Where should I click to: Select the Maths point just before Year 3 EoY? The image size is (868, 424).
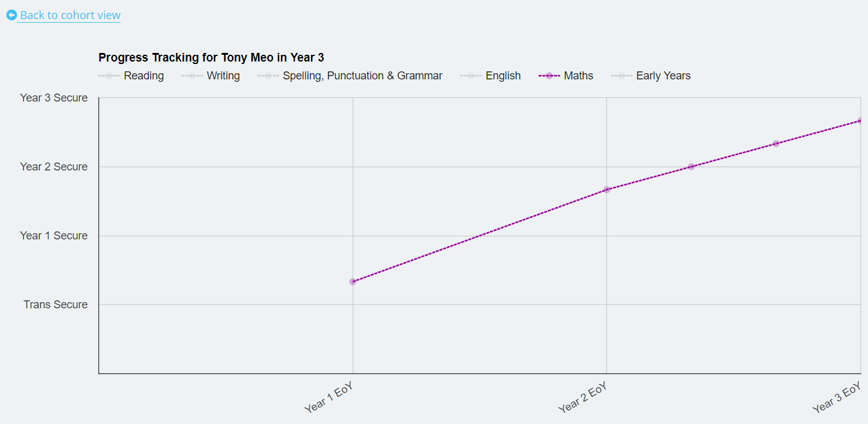tap(776, 143)
